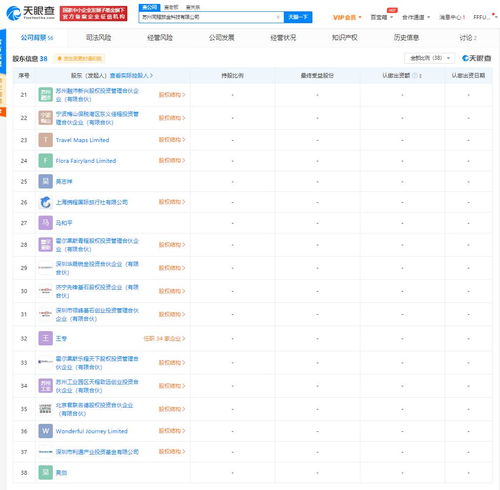This screenshot has height=490, width=500.
Task: Click the purple avatar icon in row 34
Action: tap(45, 386)
